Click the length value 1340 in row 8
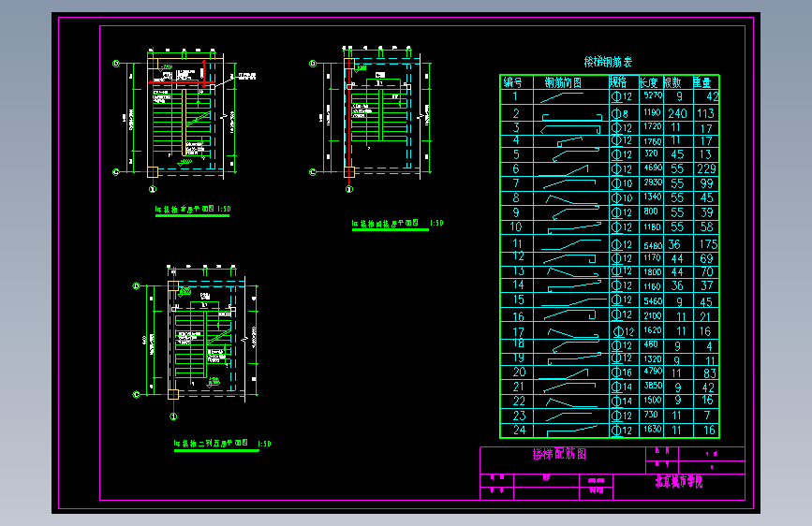 [653, 197]
